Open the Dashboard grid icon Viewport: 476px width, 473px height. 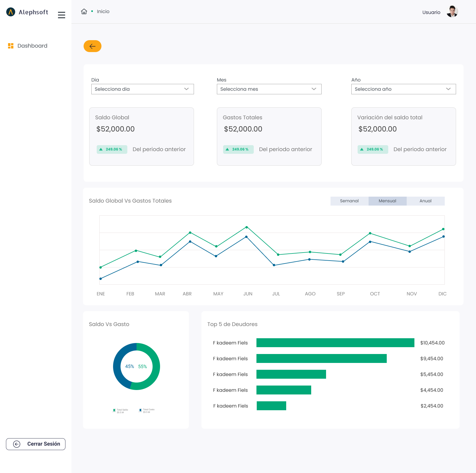pyautogui.click(x=11, y=46)
